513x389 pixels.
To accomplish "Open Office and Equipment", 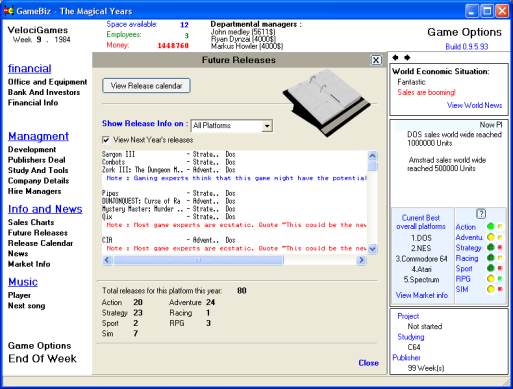I will pyautogui.click(x=47, y=82).
